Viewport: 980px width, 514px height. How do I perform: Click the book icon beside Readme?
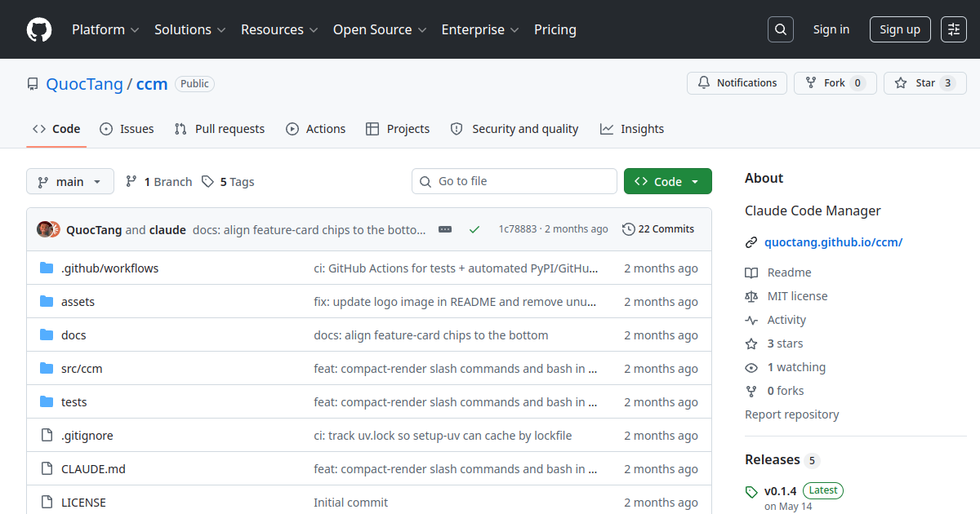tap(751, 273)
